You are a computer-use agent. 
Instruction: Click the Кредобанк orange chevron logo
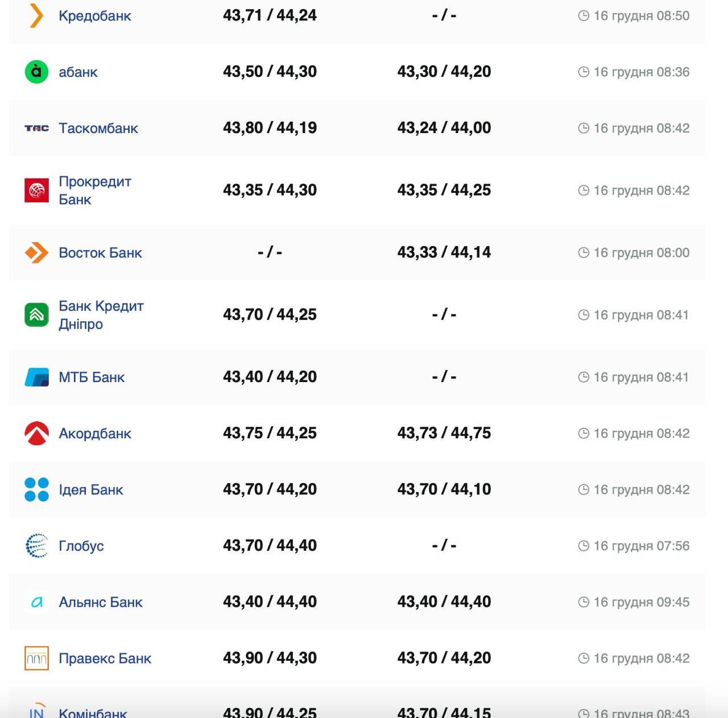(x=36, y=15)
